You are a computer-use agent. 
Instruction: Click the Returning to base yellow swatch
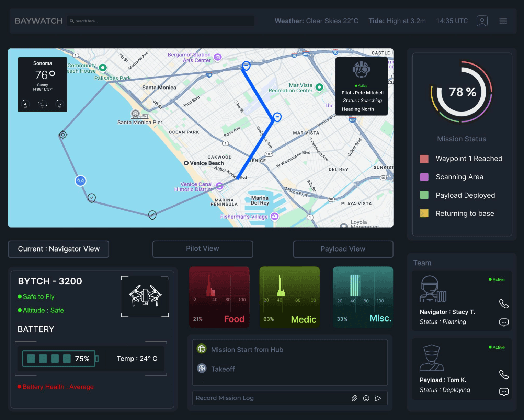(x=424, y=213)
